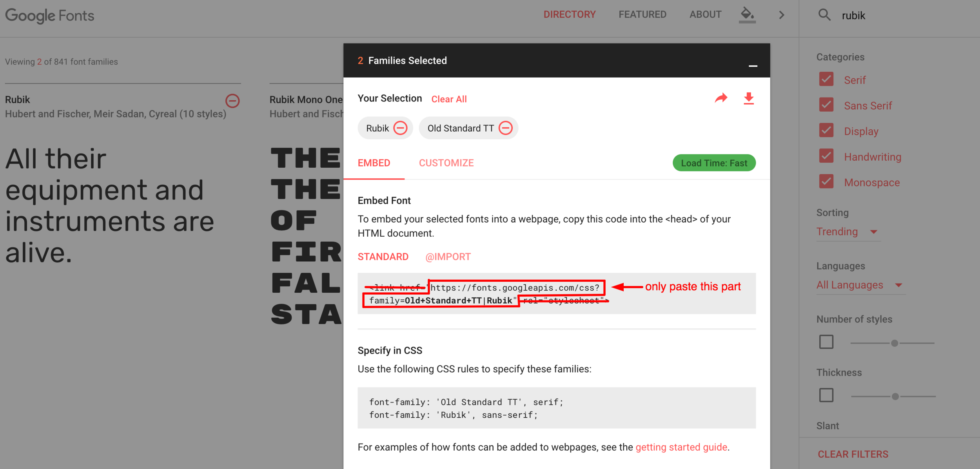Image resolution: width=980 pixels, height=469 pixels.
Task: Remove Rubik font card from selection
Action: 232,101
